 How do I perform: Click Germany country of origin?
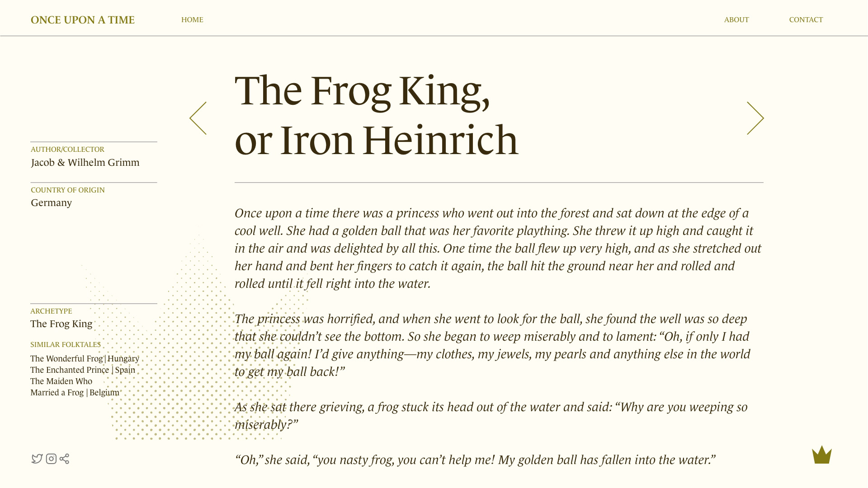[x=52, y=203]
